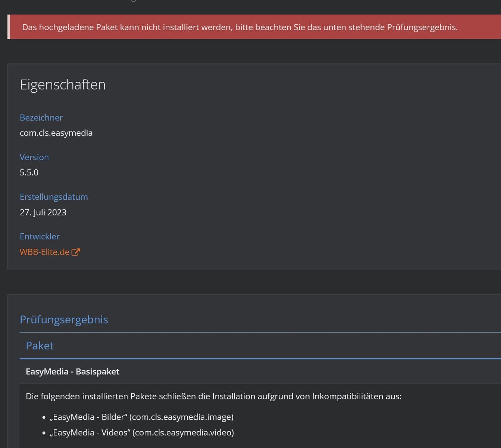Click the „EasyMedia - Videos“ package name
The image size is (501, 448).
coord(90,432)
